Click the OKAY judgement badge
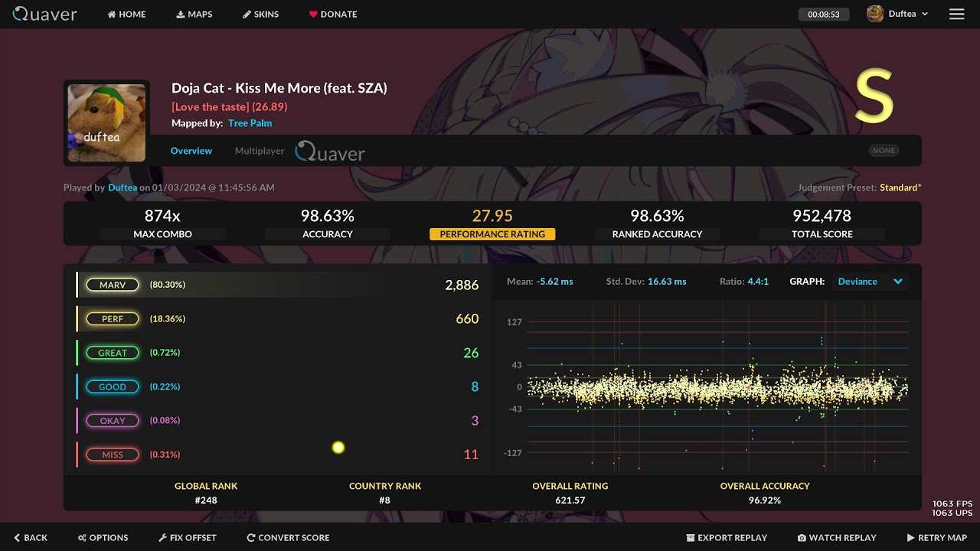The image size is (980, 551). click(x=113, y=420)
